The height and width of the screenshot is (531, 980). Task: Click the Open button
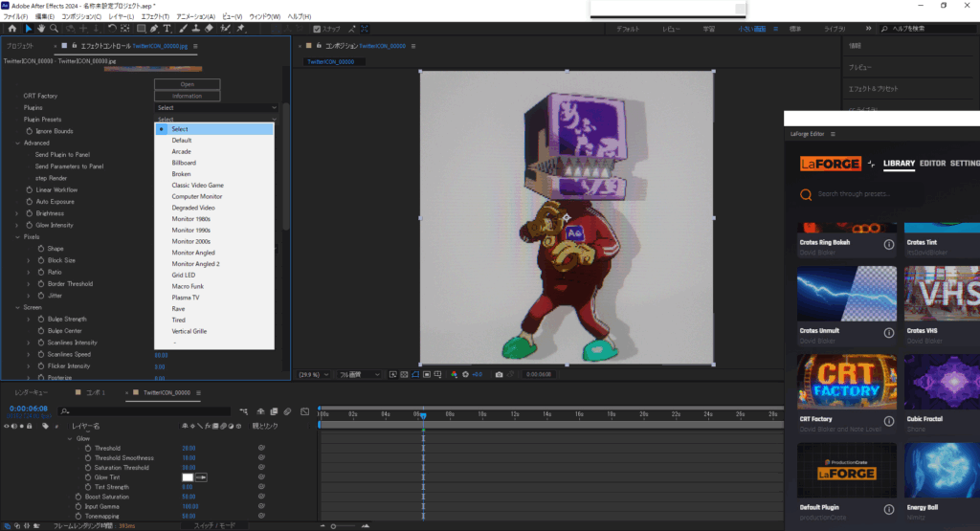point(188,84)
